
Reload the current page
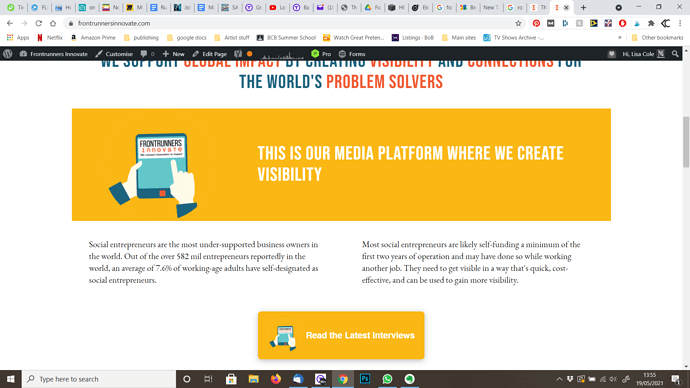click(x=39, y=23)
